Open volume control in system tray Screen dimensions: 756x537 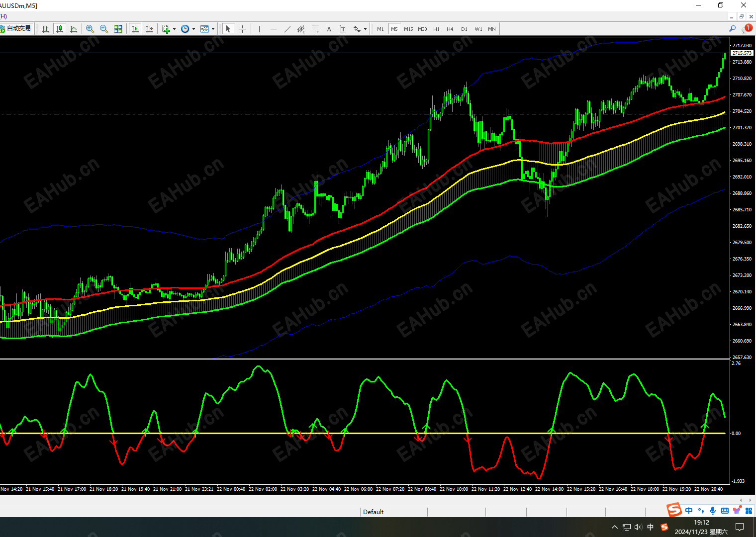(638, 527)
